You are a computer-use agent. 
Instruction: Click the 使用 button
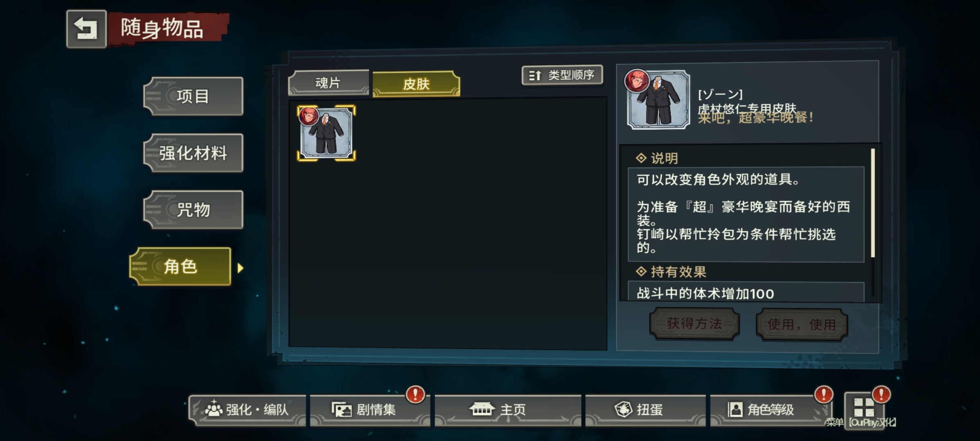[802, 325]
